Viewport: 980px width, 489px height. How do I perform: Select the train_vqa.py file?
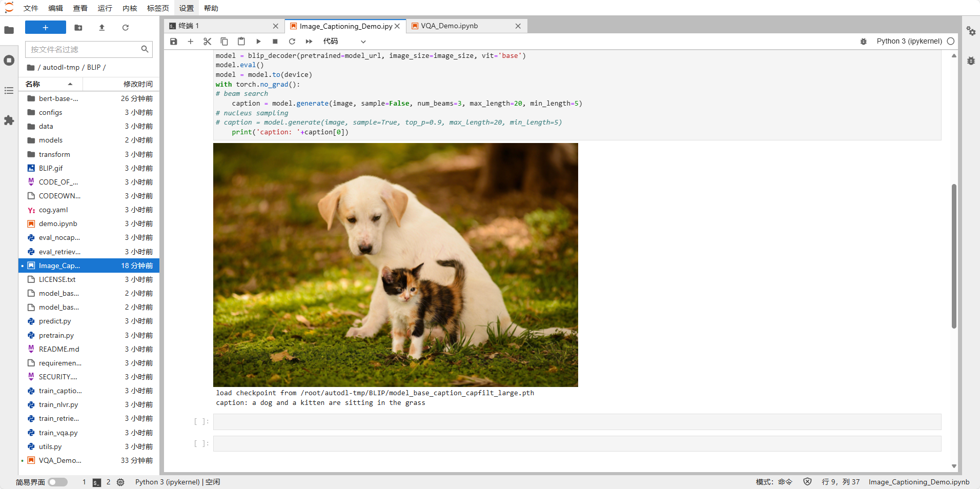[x=89, y=433]
